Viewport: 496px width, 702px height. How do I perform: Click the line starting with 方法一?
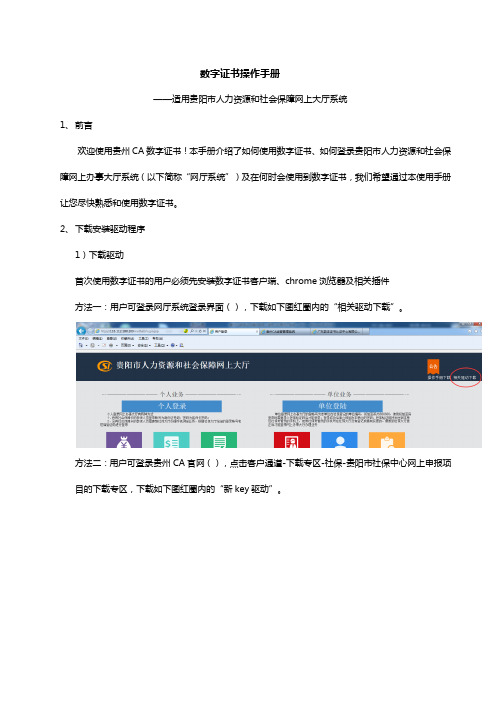click(x=239, y=307)
